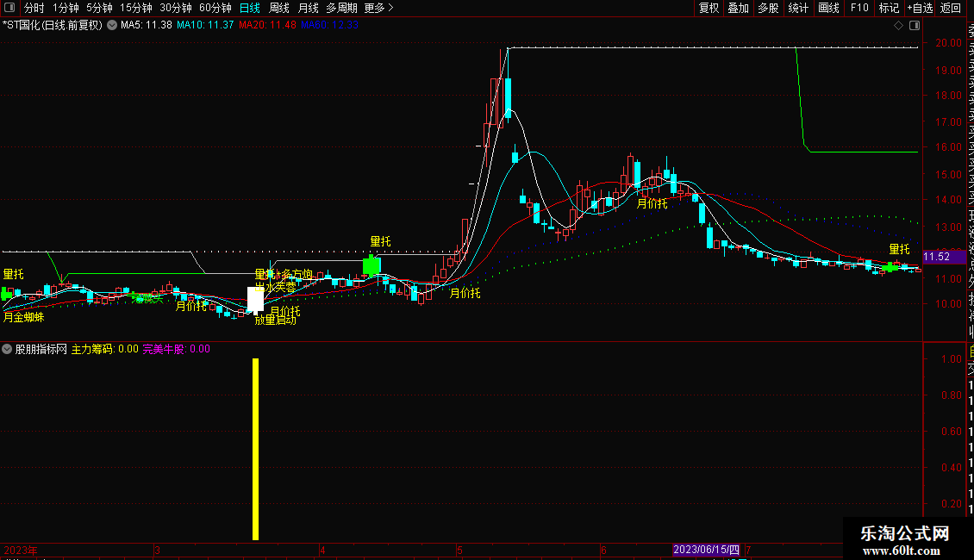Viewport: 974px width, 560px height.
Task: Click the 返回 back button
Action: 951,8
